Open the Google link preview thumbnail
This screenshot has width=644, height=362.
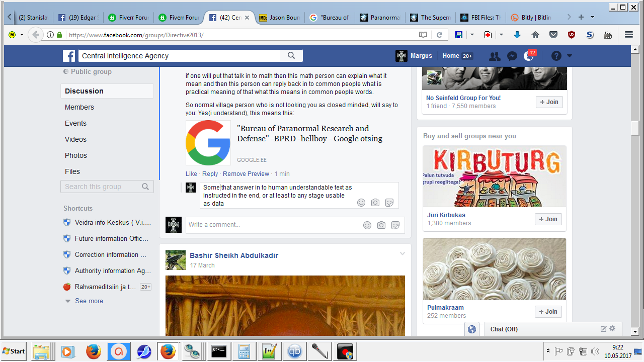[x=208, y=143]
